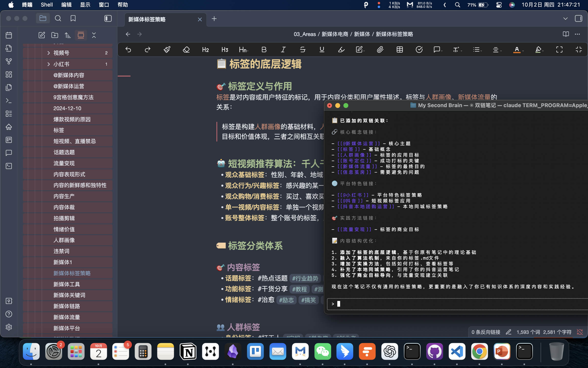Open the Hn heading level dropdown
Image resolution: width=588 pixels, height=368 pixels.
(x=243, y=50)
